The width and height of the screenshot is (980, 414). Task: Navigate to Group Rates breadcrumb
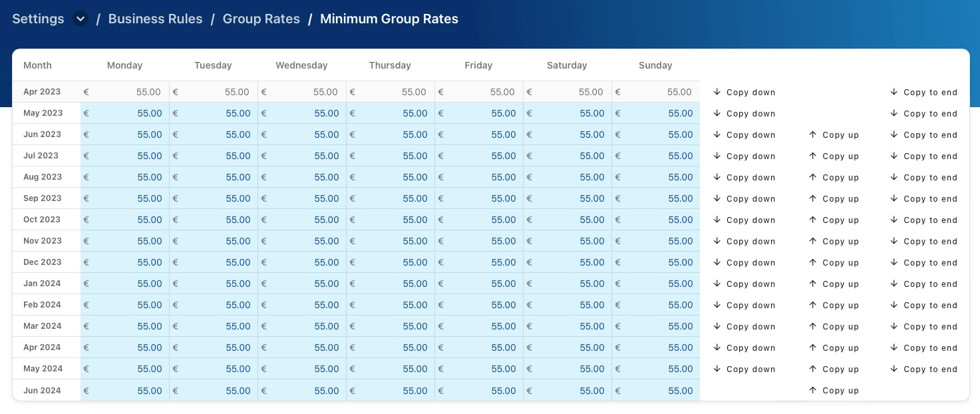(261, 19)
